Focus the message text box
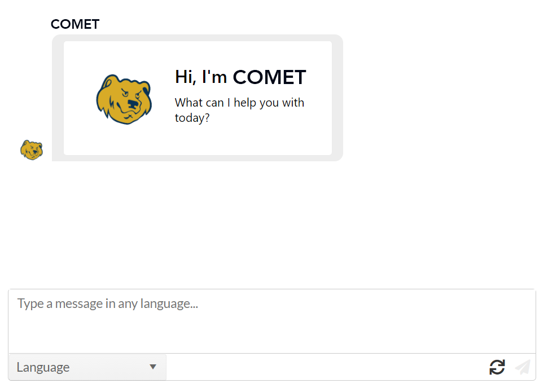 [272, 321]
